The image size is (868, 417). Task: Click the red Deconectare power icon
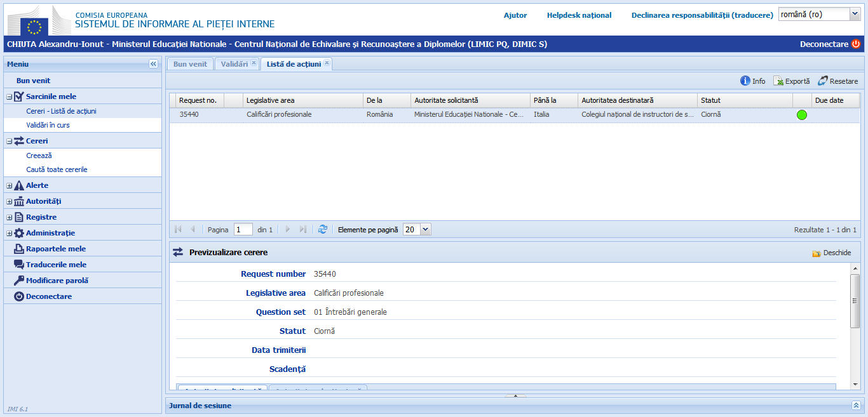[x=855, y=44]
